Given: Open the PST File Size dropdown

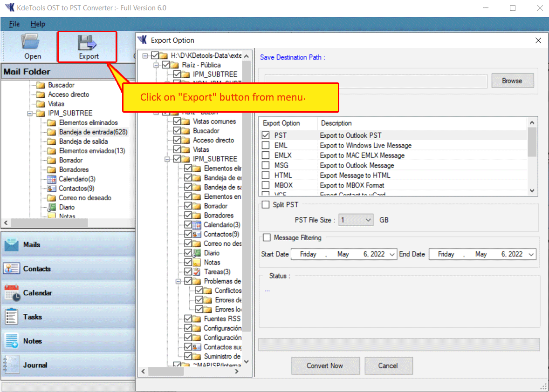Looking at the screenshot, I should 368,220.
